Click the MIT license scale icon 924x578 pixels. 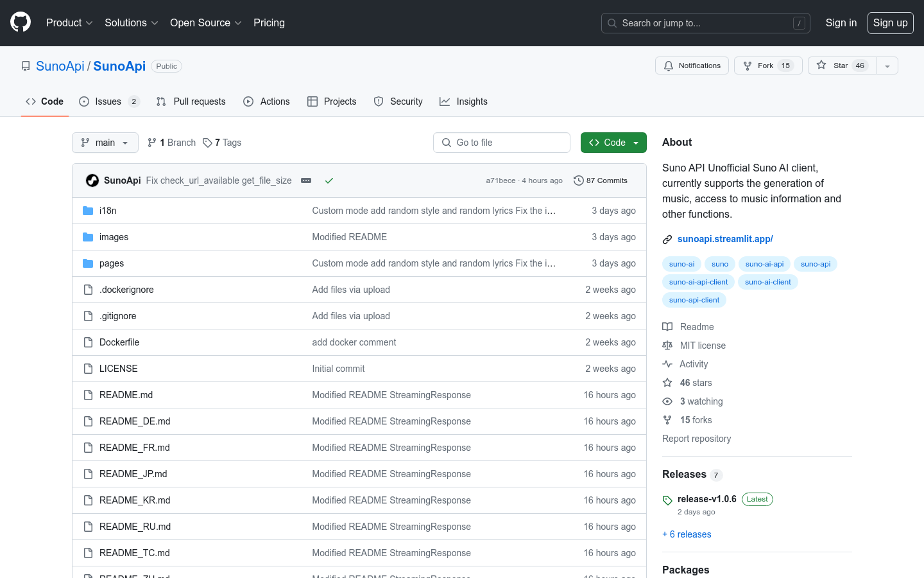click(667, 346)
